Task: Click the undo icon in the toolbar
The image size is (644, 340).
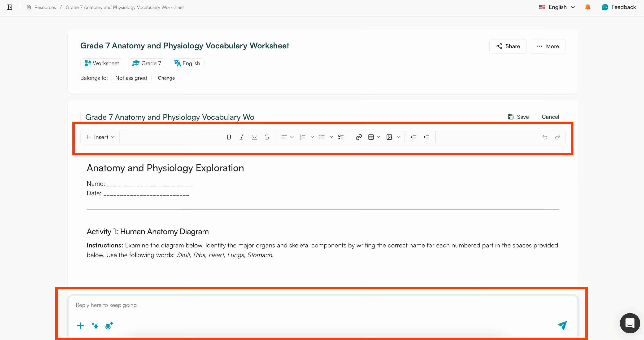Action: click(x=545, y=137)
